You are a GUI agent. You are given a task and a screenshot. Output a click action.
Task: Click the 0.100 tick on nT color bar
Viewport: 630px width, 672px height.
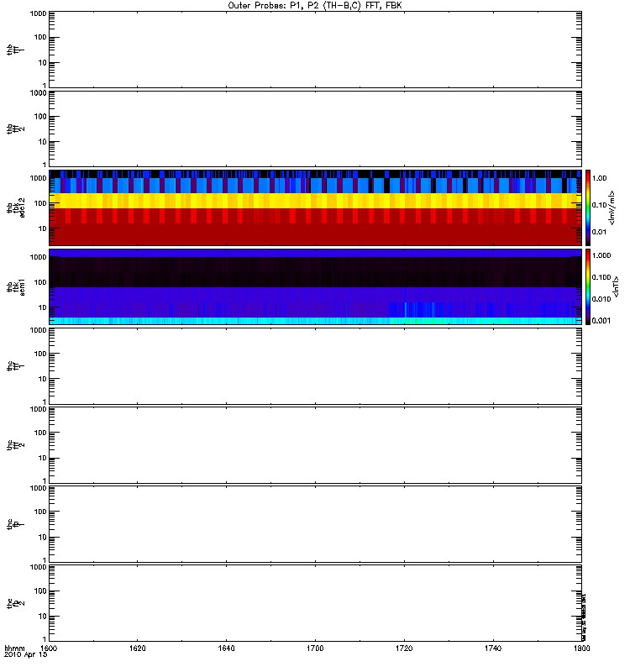(601, 277)
